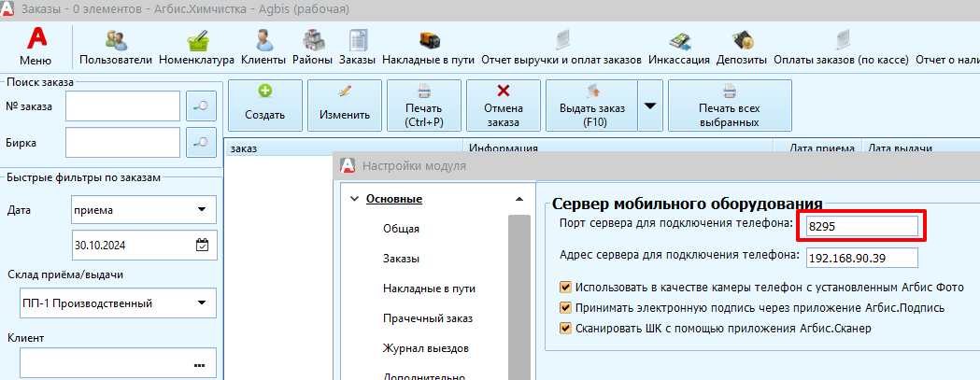The width and height of the screenshot is (980, 380).
Task: Collapse the Основные settings section
Action: [x=354, y=200]
